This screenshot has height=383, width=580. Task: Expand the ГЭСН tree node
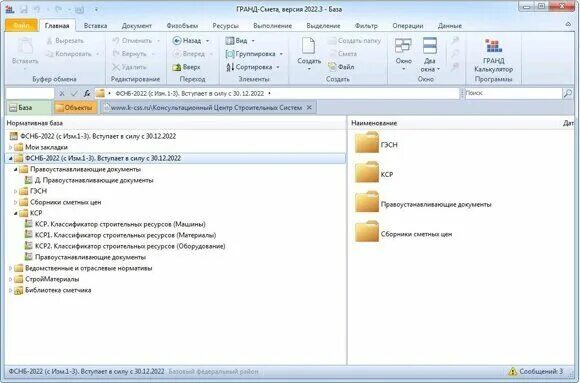[x=16, y=191]
